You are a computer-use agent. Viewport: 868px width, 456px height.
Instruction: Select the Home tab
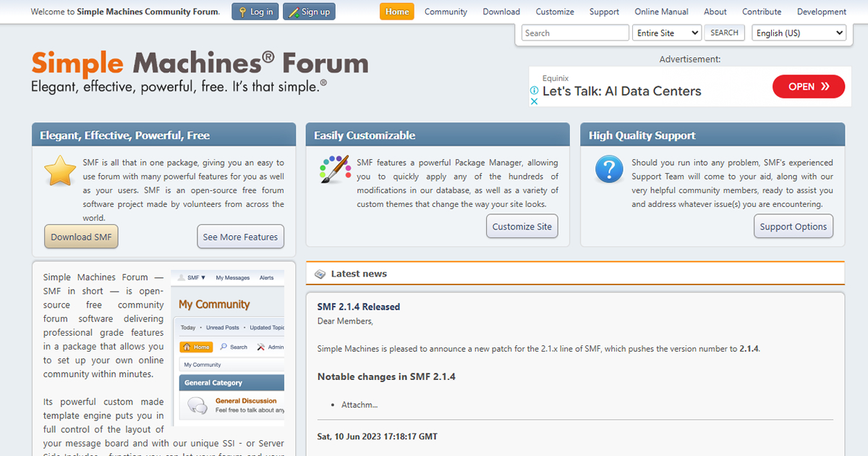tap(397, 12)
